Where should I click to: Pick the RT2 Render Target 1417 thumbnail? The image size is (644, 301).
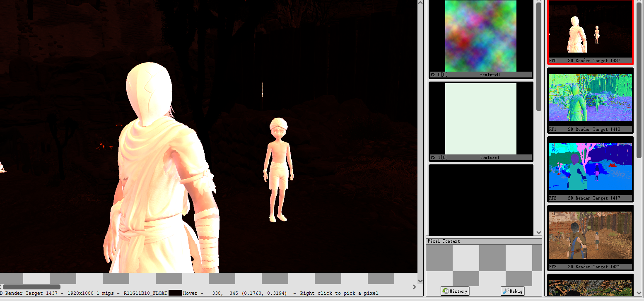(x=590, y=166)
